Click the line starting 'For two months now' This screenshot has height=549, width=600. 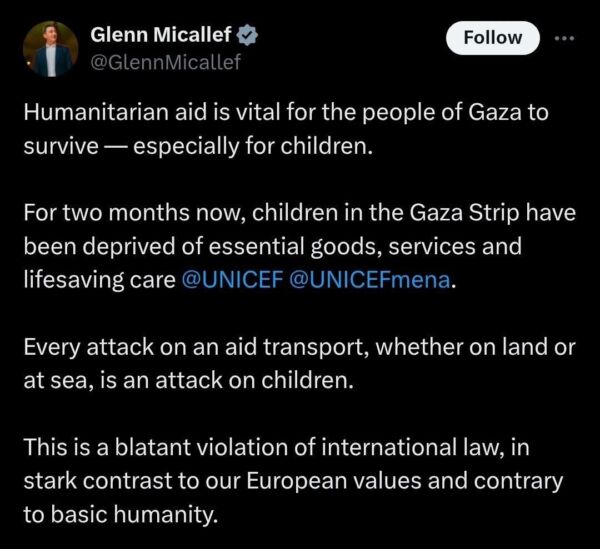pyautogui.click(x=300, y=213)
